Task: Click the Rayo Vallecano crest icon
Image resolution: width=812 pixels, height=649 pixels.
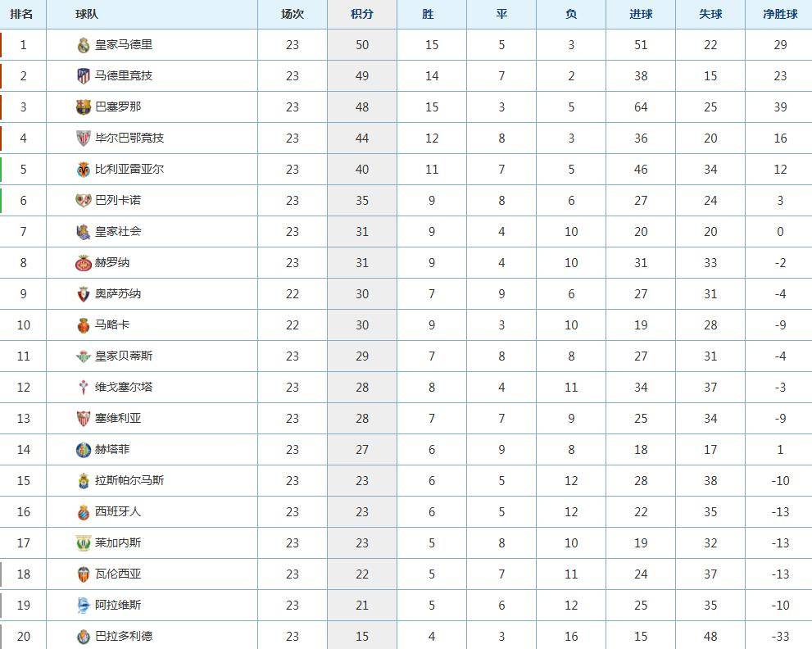Action: pos(84,201)
